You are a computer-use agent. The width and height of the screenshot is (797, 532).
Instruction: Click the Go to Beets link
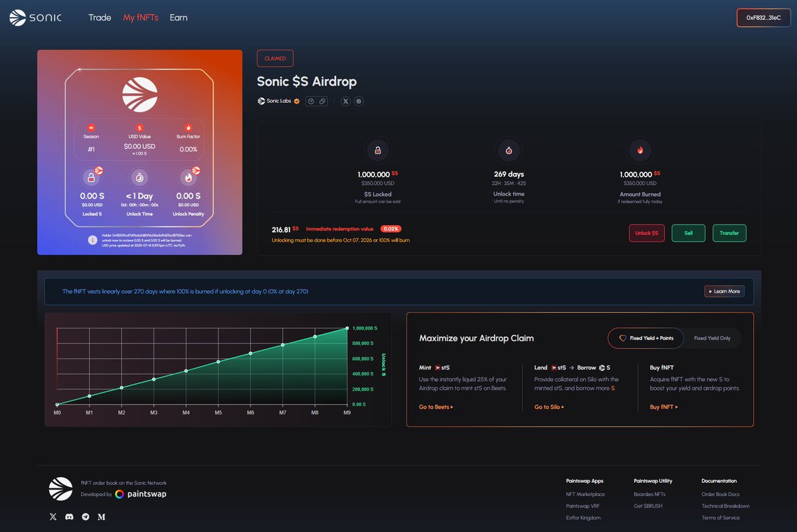pyautogui.click(x=436, y=407)
